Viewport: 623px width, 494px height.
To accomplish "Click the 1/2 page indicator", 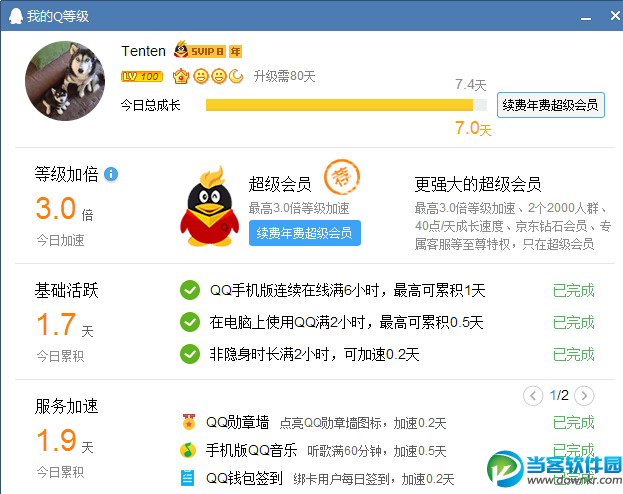I will coord(559,395).
